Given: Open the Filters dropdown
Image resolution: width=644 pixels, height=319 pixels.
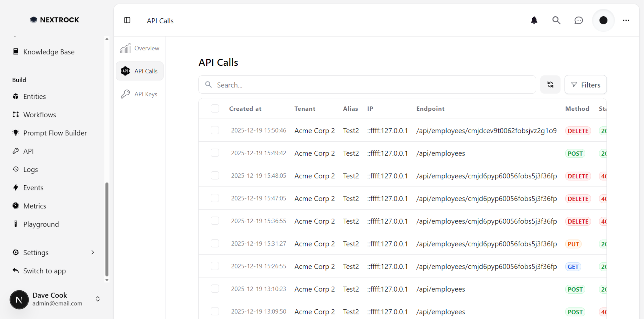Looking at the screenshot, I should (586, 85).
